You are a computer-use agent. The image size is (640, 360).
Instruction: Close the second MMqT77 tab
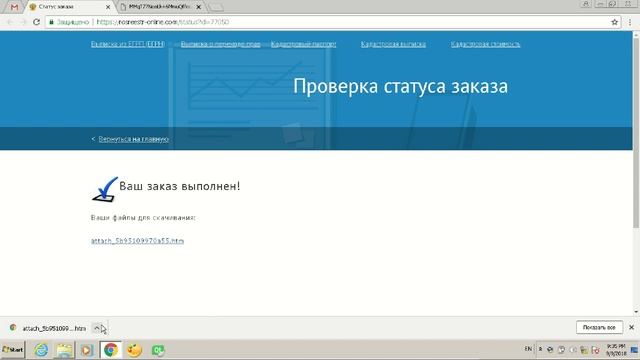[199, 7]
